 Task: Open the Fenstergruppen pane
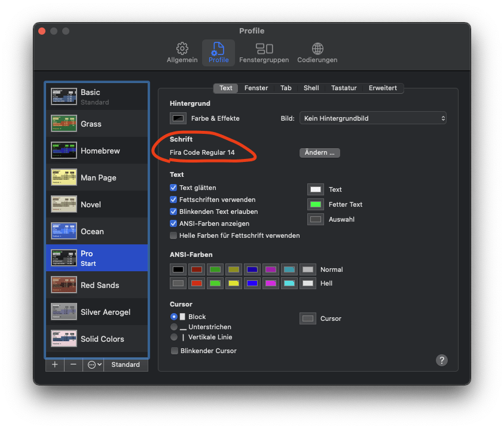264,53
